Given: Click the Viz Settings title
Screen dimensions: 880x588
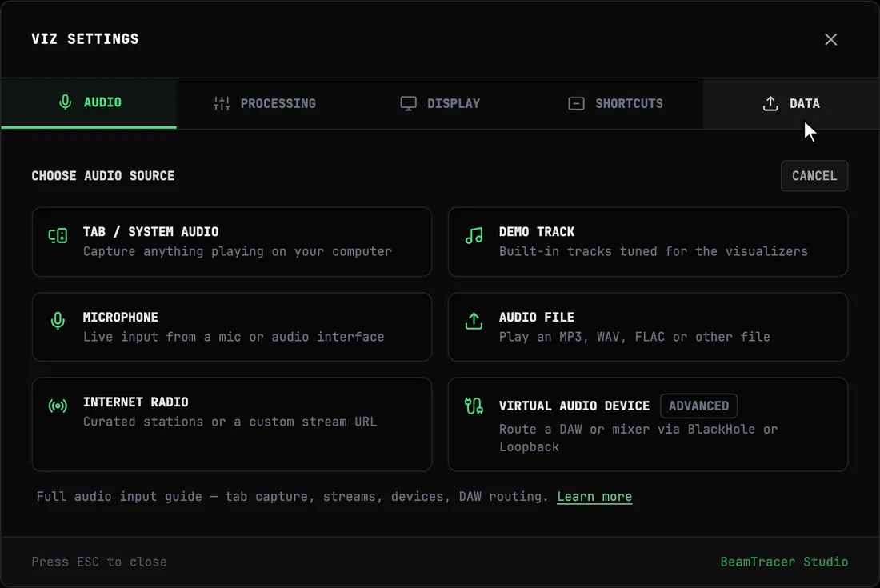Looking at the screenshot, I should [85, 38].
